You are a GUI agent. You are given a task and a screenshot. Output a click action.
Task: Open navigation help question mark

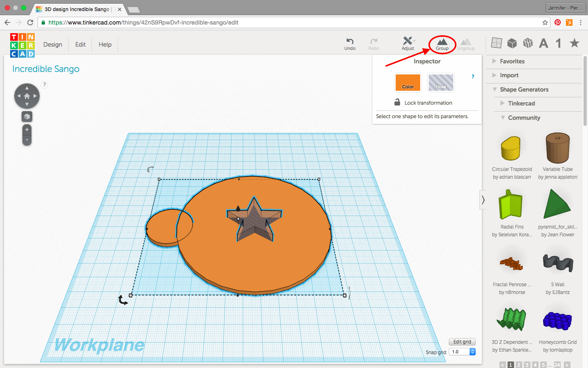[x=45, y=85]
